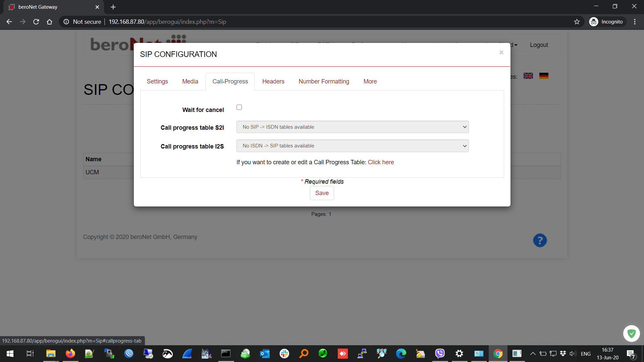Click the blue help question mark icon
This screenshot has height=362, width=644.
[x=540, y=240]
